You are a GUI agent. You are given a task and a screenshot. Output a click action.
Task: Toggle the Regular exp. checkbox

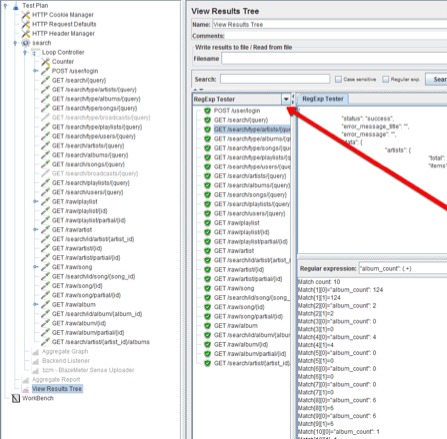click(386, 79)
